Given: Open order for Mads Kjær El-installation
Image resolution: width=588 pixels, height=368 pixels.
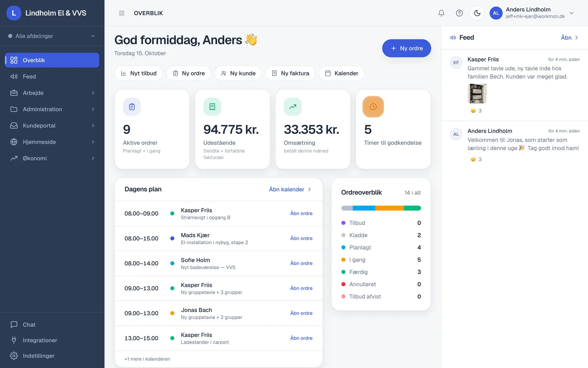Looking at the screenshot, I should click(301, 238).
